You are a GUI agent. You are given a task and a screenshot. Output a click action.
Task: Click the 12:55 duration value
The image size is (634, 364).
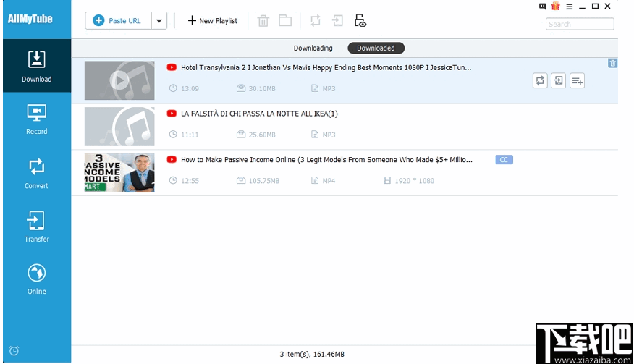(190, 181)
